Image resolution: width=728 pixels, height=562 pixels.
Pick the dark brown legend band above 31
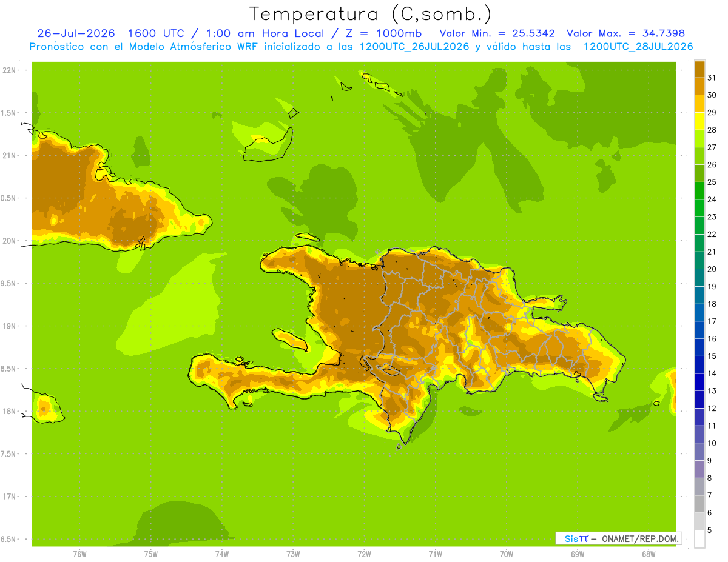click(x=699, y=69)
